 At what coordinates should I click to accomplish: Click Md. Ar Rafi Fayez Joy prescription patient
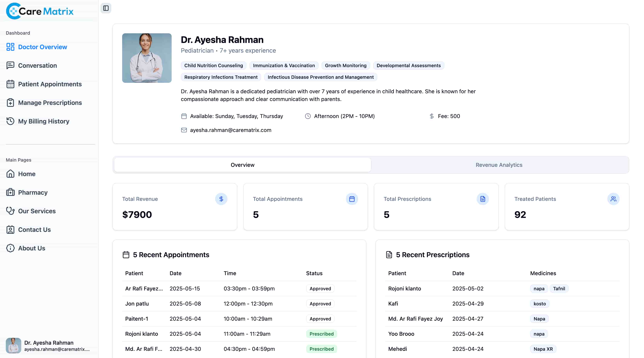point(416,319)
